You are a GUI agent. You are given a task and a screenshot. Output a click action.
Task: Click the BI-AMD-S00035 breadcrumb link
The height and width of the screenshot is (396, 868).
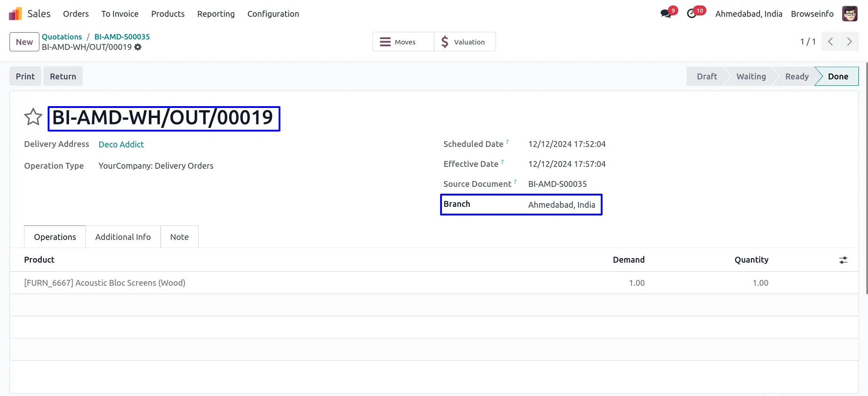pos(122,37)
